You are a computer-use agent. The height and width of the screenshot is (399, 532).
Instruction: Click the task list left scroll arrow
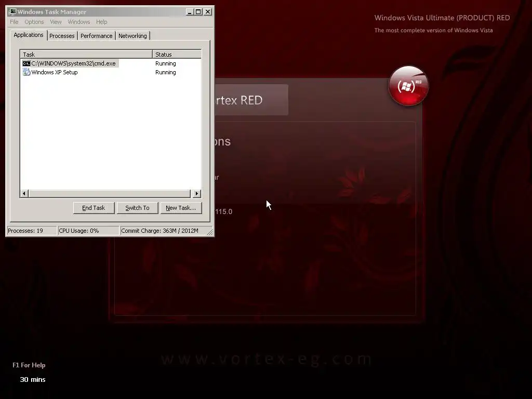[x=24, y=194]
